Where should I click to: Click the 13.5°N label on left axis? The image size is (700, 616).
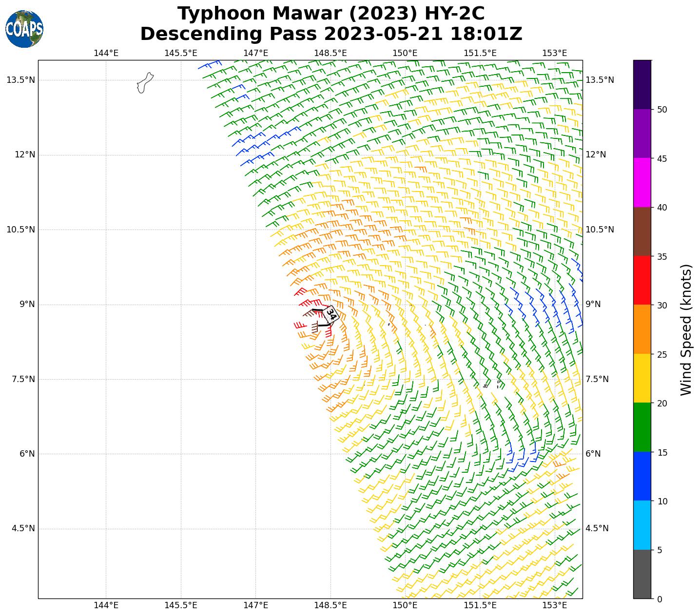[x=20, y=80]
